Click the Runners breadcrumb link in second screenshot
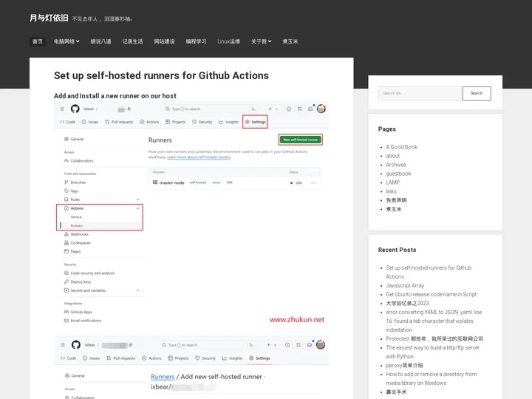Image resolution: width=532 pixels, height=399 pixels. [x=163, y=377]
